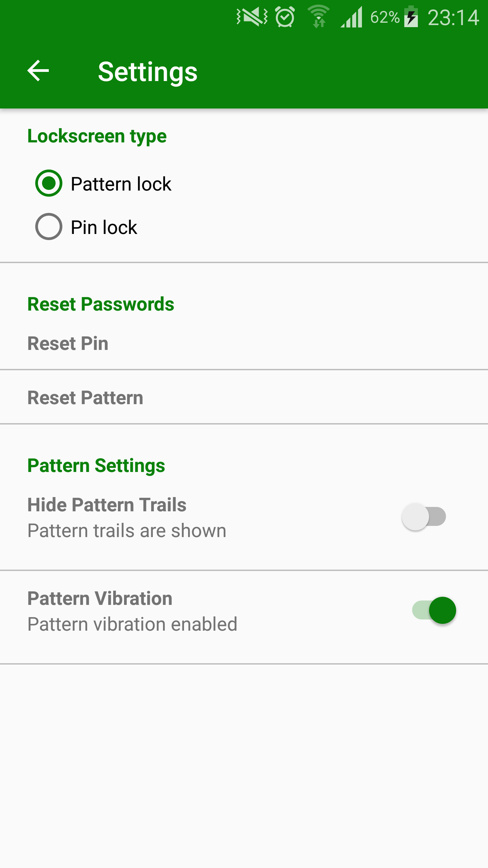Tap the back arrow icon
This screenshot has height=868, width=488.
pos(38,71)
